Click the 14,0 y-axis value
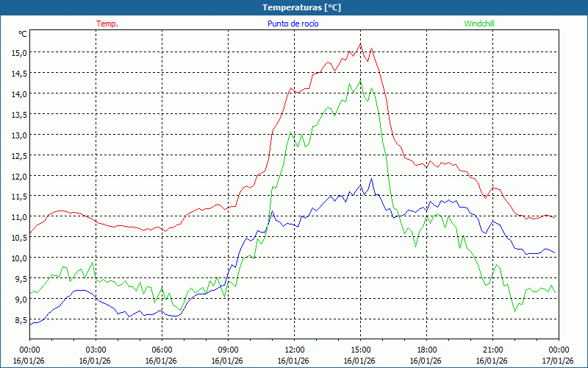This screenshot has width=588, height=368. (18, 94)
